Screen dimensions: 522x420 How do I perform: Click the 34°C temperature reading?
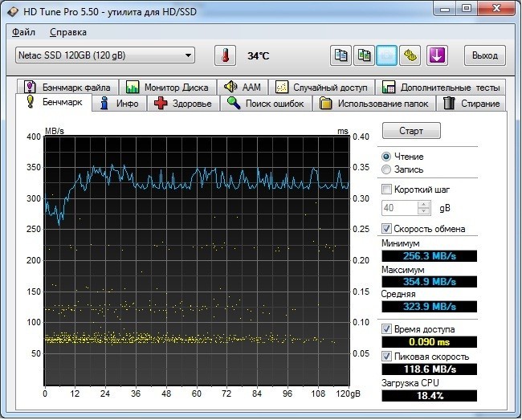258,55
